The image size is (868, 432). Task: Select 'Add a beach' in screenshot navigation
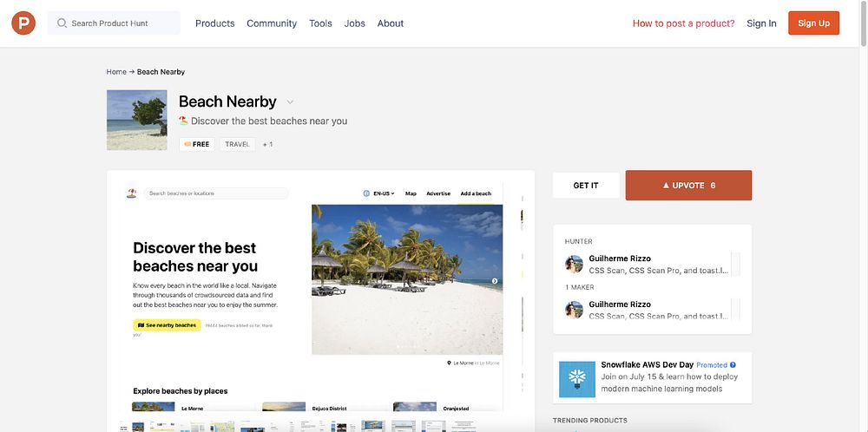tap(476, 193)
